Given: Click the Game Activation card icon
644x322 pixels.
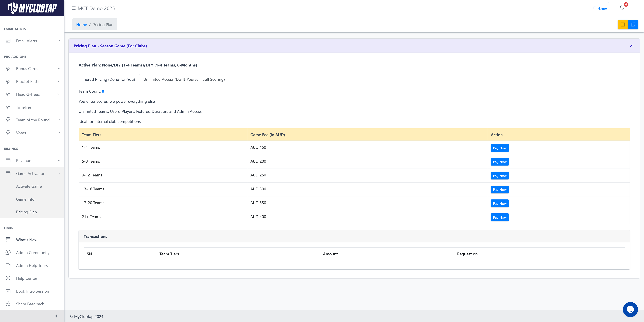Looking at the screenshot, I should (8, 173).
